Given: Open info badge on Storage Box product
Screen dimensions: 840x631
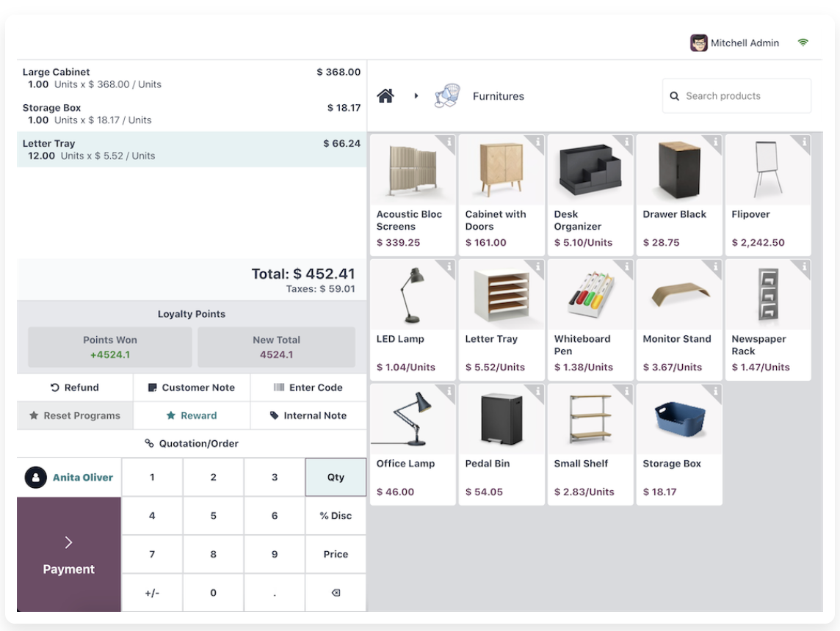Looking at the screenshot, I should coord(716,391).
